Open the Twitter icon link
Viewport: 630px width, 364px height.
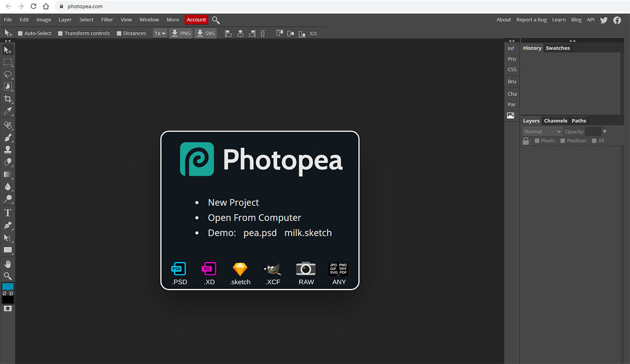click(x=604, y=20)
